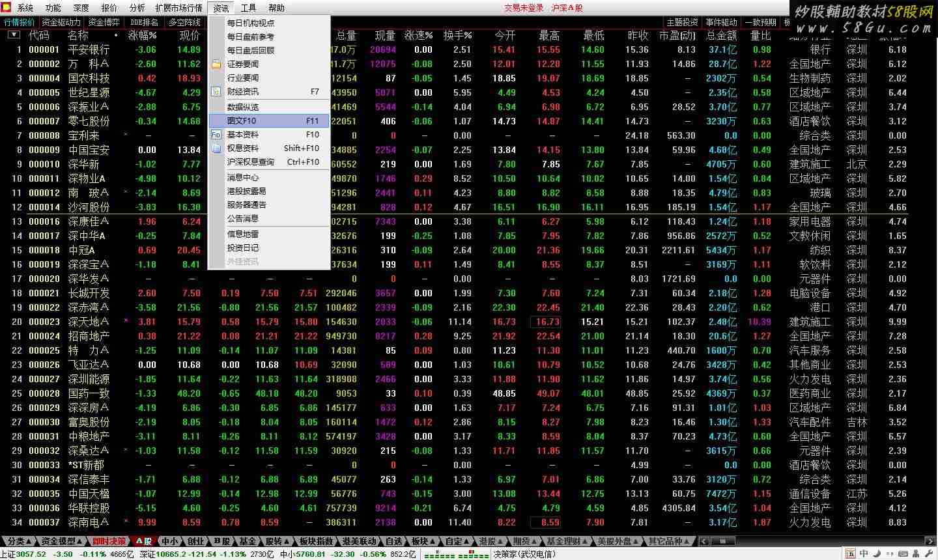This screenshot has width=938, height=560.
Task: Select the 板块指数 bottom tab
Action: coord(317,541)
